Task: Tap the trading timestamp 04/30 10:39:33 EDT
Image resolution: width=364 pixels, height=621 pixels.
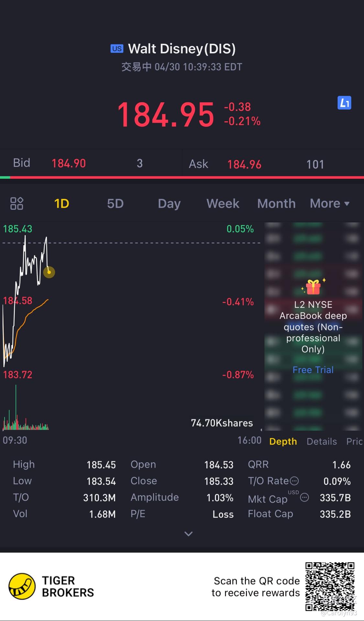Action: pyautogui.click(x=198, y=67)
